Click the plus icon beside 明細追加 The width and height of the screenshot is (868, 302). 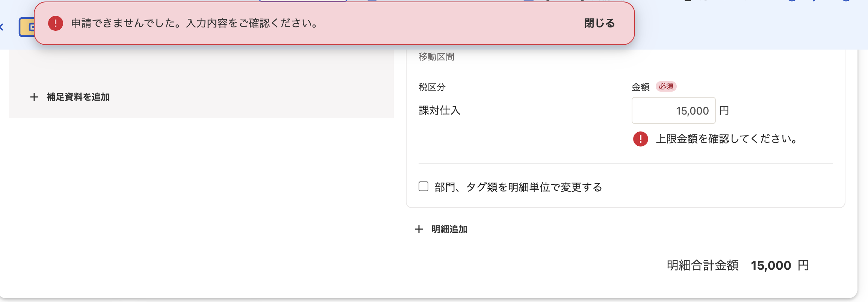pos(419,229)
